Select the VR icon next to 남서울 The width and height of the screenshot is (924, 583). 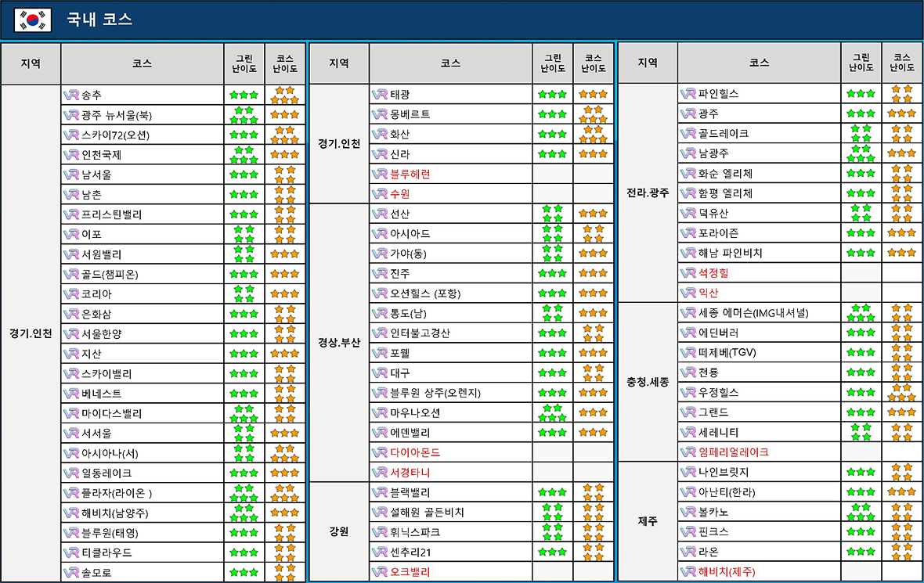tap(71, 175)
